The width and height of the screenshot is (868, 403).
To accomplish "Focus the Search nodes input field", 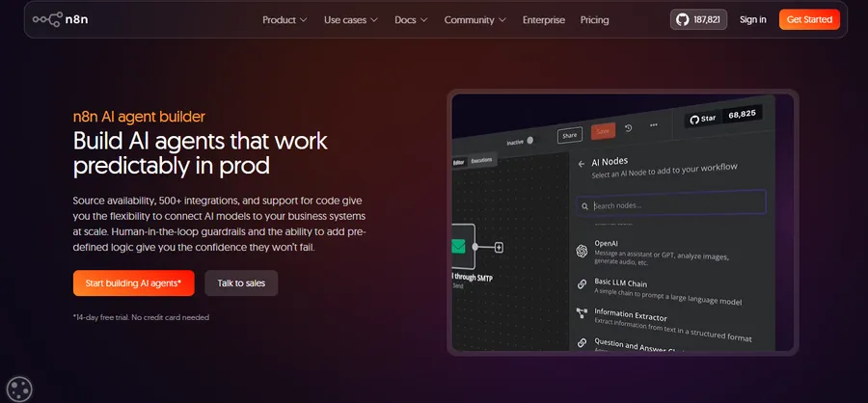I will point(671,203).
